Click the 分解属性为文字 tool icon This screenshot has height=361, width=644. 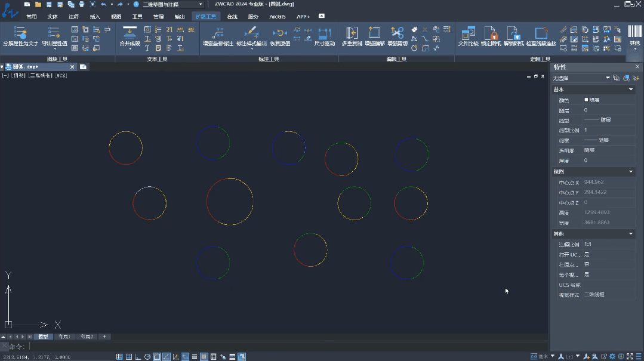pyautogui.click(x=20, y=33)
